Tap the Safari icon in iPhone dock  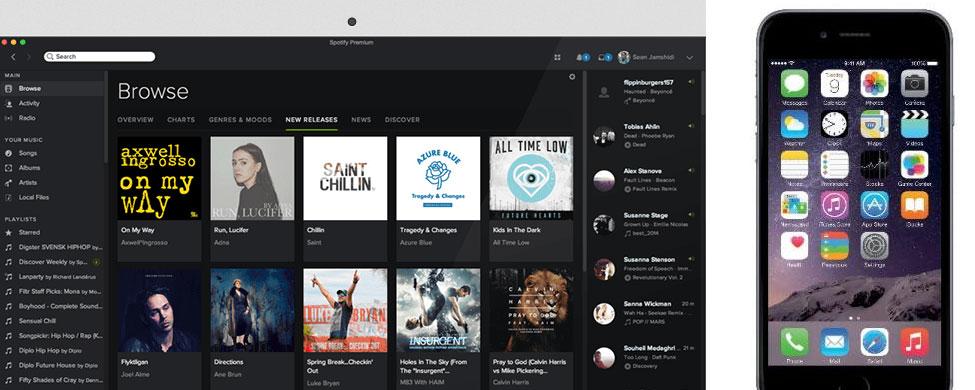[874, 341]
